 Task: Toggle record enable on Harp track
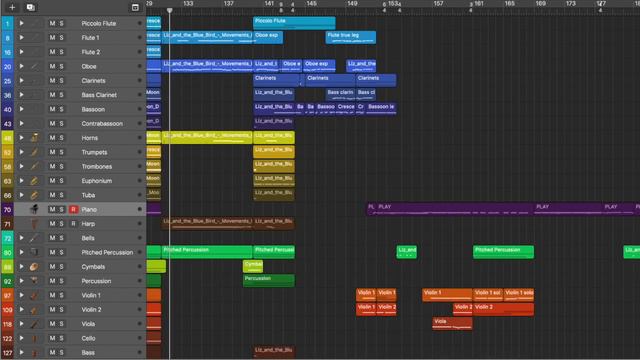(x=73, y=223)
